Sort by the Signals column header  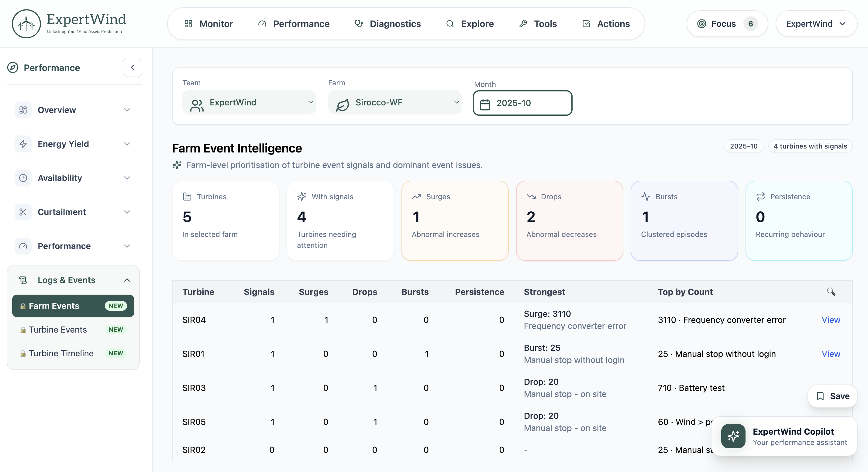259,292
